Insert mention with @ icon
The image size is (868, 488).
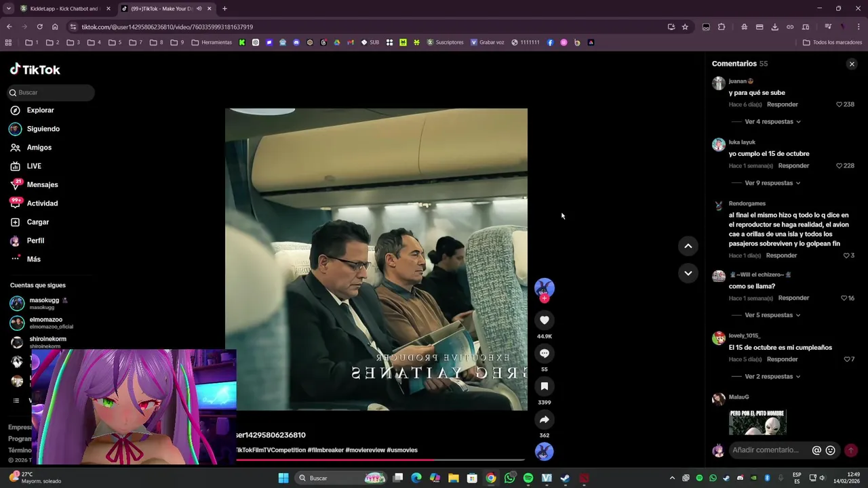[x=816, y=450]
